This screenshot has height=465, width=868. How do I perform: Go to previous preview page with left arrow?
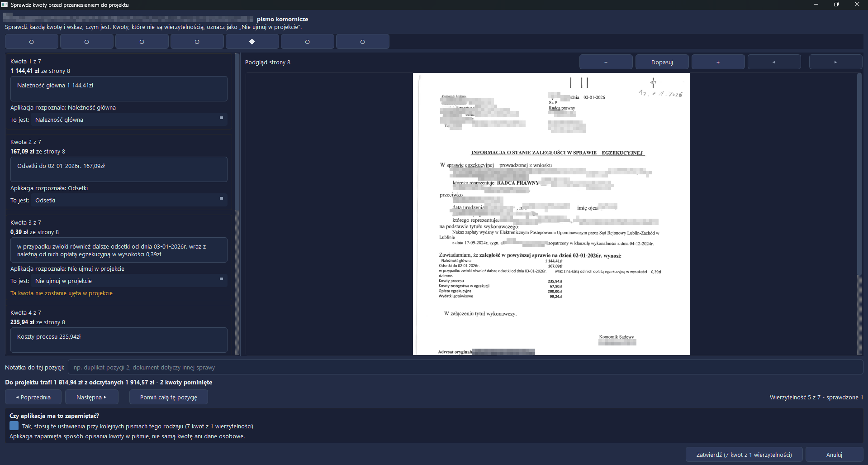(774, 62)
